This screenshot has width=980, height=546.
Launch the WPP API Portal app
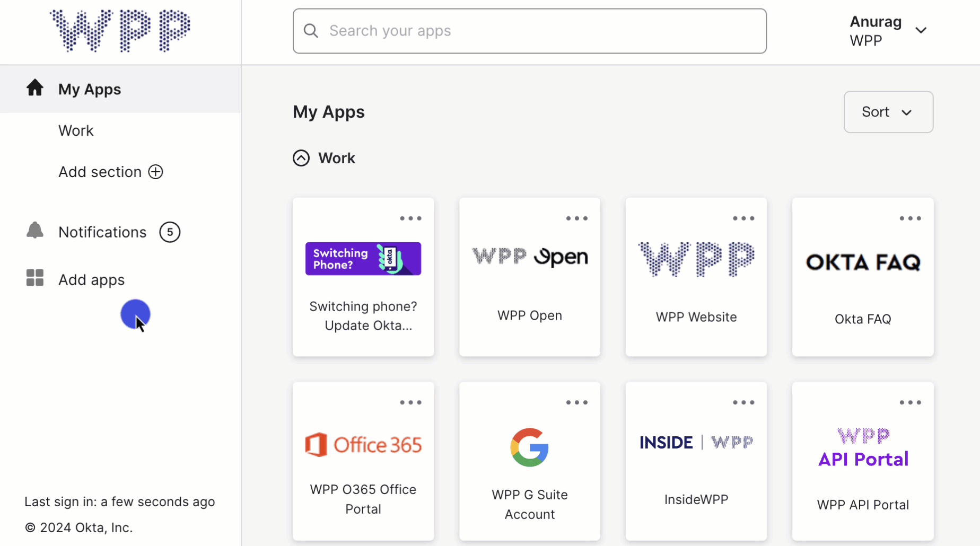862,461
